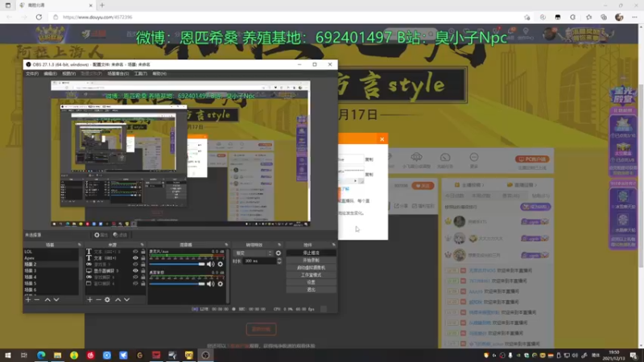Open OBS Settings from controls panel
Screen dimensions: 644x362
pyautogui.click(x=311, y=282)
